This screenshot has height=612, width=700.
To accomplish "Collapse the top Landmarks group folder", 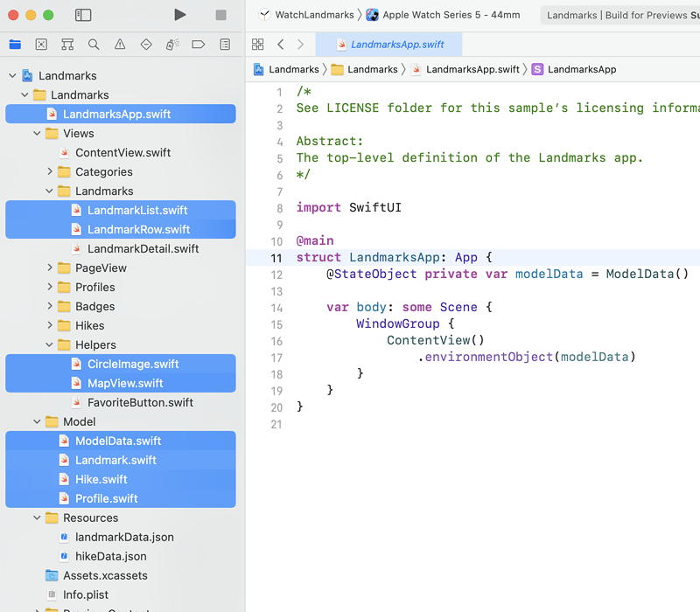I will point(25,95).
